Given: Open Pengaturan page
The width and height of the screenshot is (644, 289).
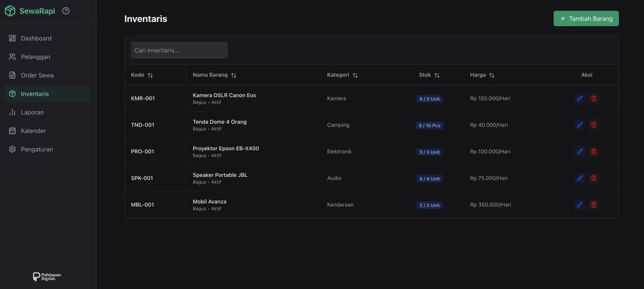Looking at the screenshot, I should 48,149.
